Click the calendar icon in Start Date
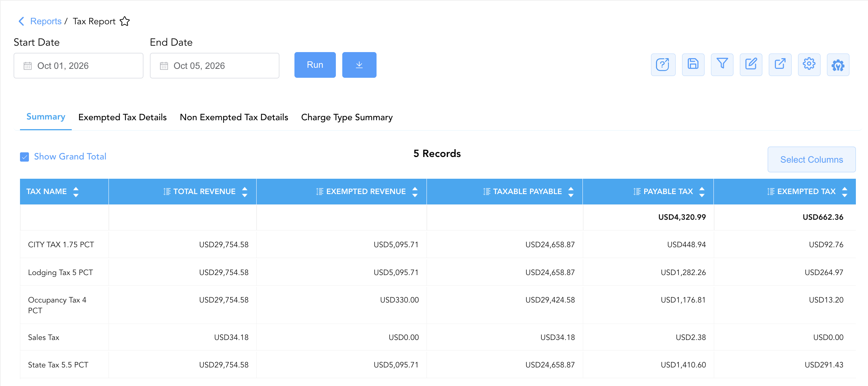868x386 pixels. (x=27, y=66)
